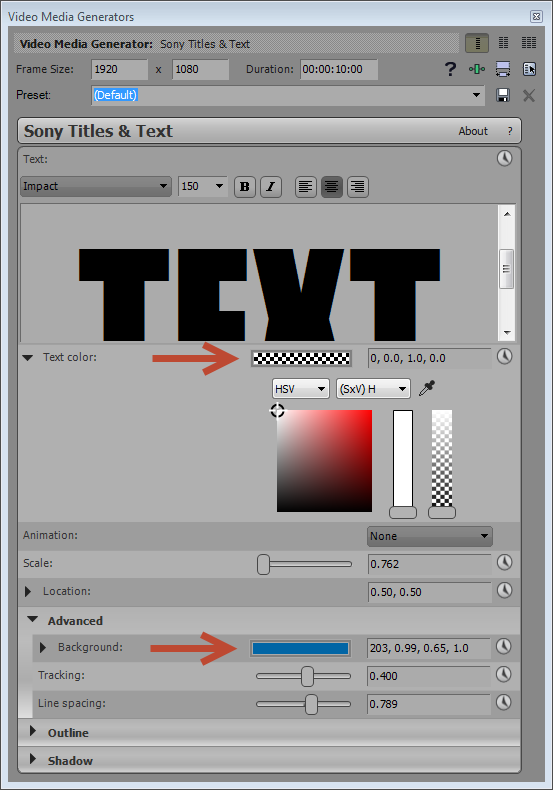Save preset with the floppy disk icon
Screen dimensions: 553x790
pyautogui.click(x=503, y=95)
